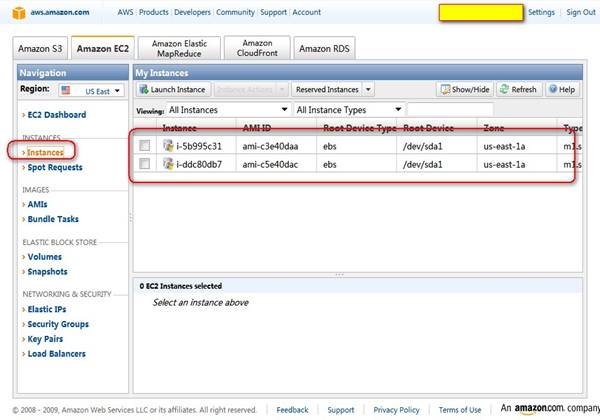The width and height of the screenshot is (600, 420).
Task: Switch to the Amazon RDS tab
Action: pyautogui.click(x=327, y=49)
